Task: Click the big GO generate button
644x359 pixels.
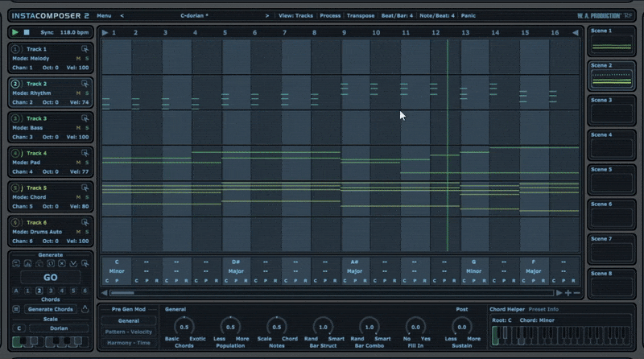Action: 51,276
